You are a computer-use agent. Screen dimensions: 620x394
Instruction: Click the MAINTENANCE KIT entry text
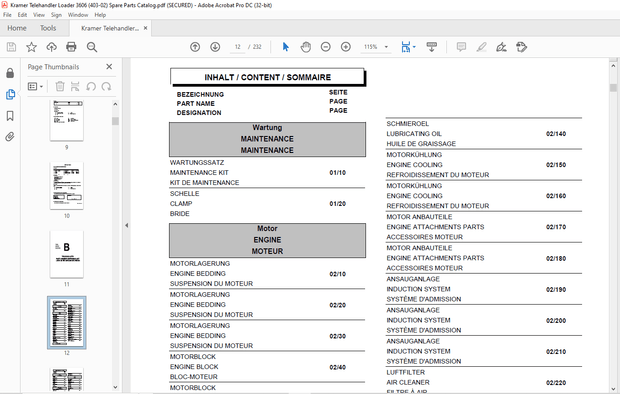click(199, 172)
